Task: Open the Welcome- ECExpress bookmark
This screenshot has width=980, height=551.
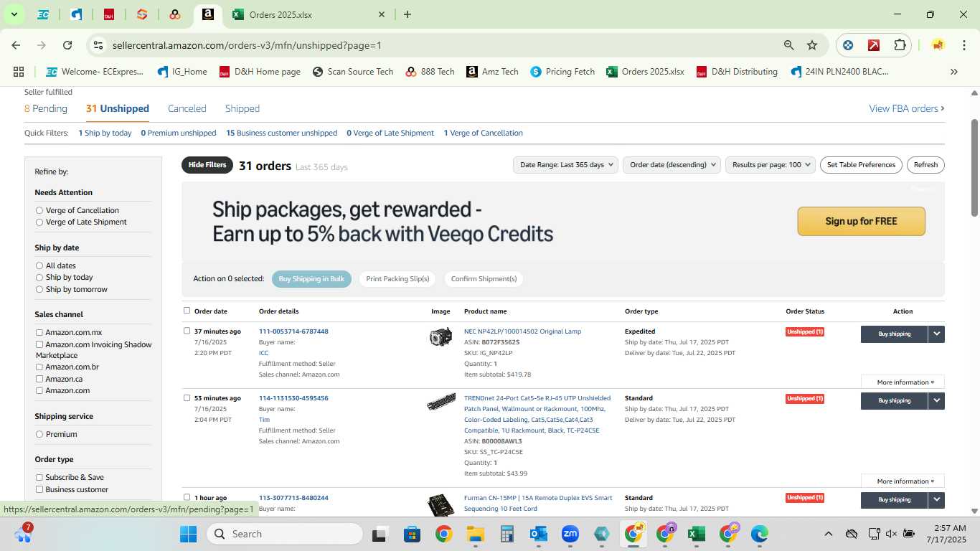Action: click(x=95, y=72)
